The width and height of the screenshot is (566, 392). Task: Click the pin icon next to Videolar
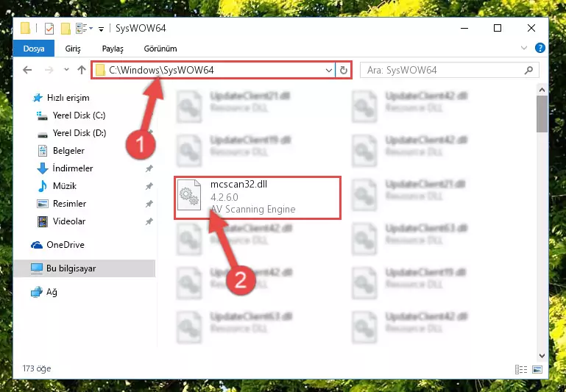[149, 221]
